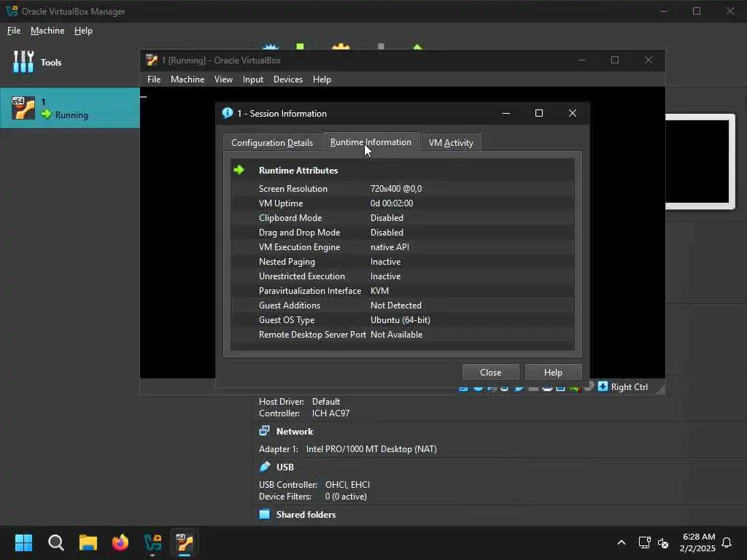The height and width of the screenshot is (560, 747).
Task: Click the OHCI, EHCI controller text
Action: pyautogui.click(x=347, y=484)
